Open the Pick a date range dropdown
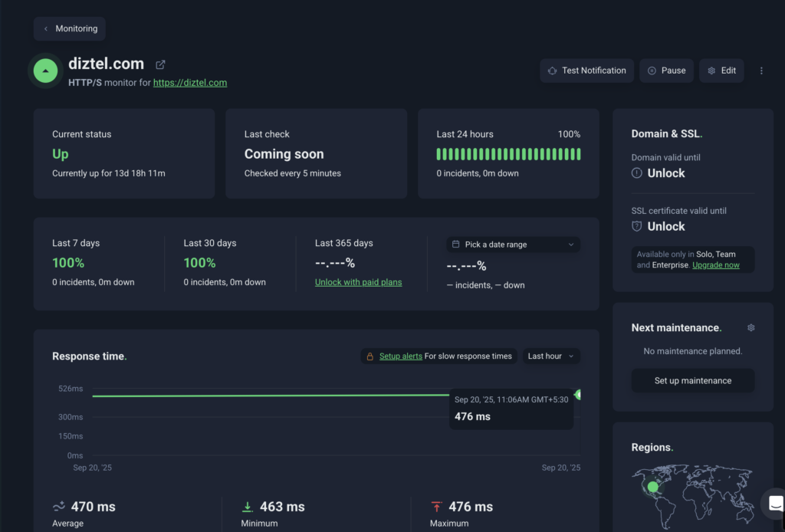Viewport: 785px width, 532px height. pos(513,245)
